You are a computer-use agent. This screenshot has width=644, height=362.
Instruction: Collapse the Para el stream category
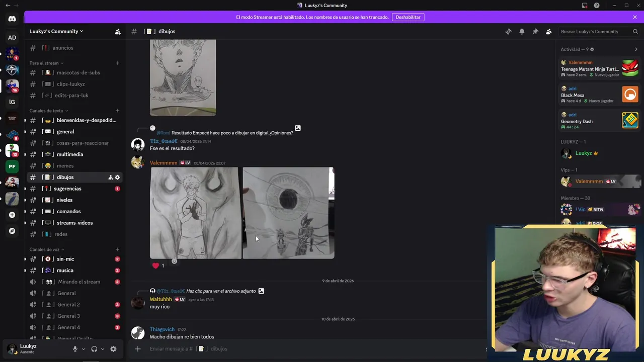click(46, 63)
